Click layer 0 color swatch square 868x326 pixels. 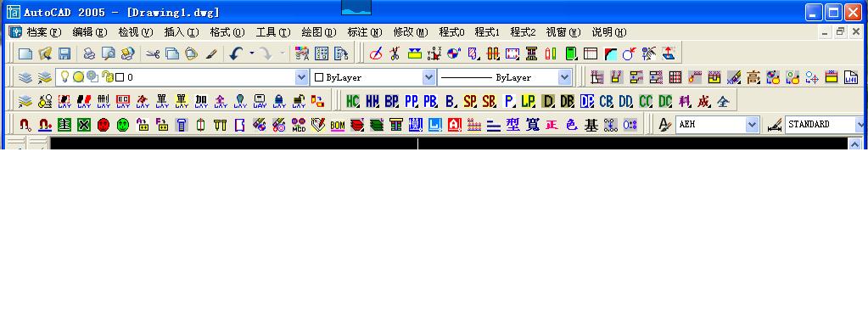(120, 77)
